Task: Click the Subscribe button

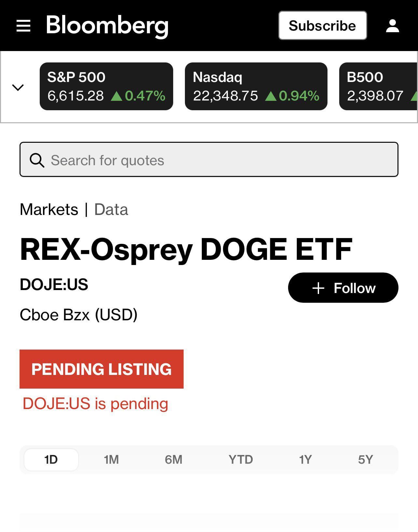Action: pos(322,25)
